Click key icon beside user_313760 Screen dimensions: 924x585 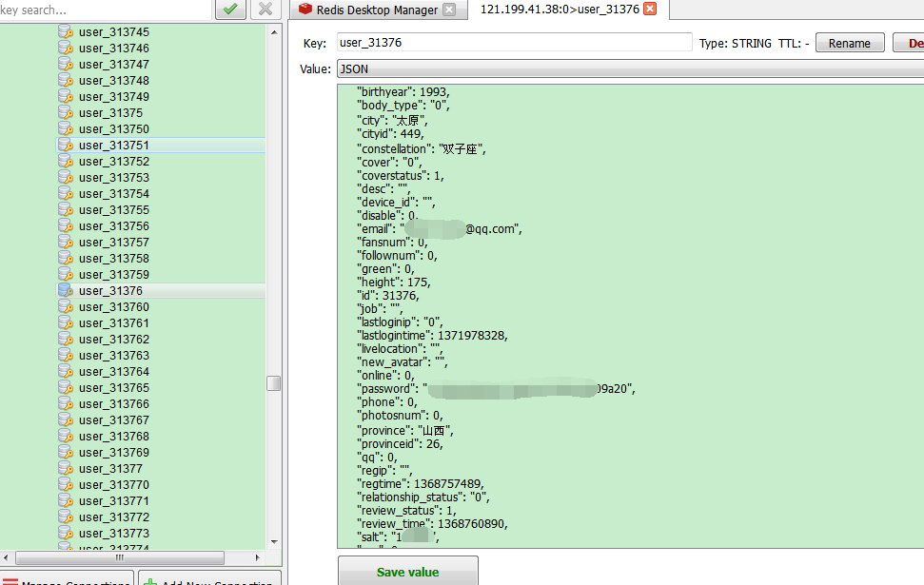tap(66, 307)
